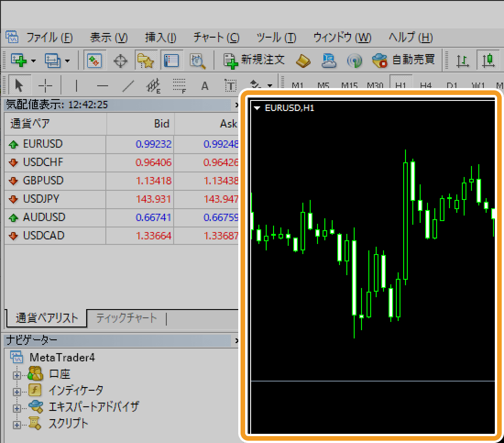
Task: Open the Strategy Tester magnifier icon
Action: tap(197, 60)
